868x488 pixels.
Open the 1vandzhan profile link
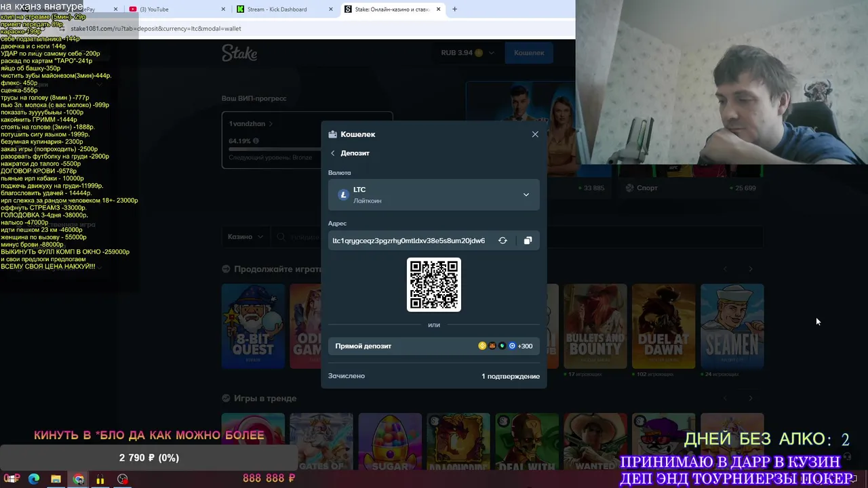tap(251, 124)
